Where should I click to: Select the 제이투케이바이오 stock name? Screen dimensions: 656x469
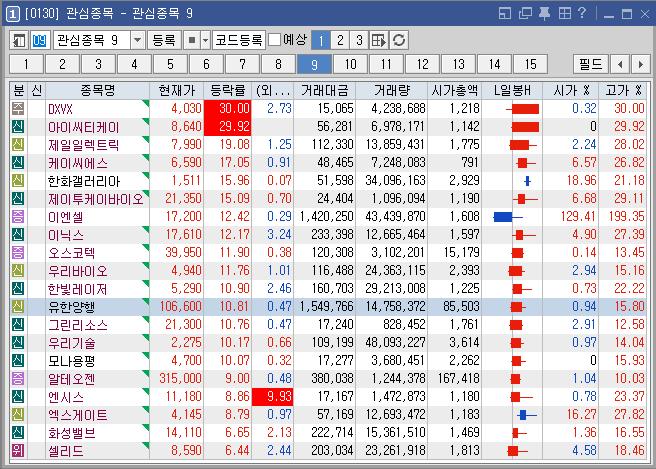[x=96, y=199]
